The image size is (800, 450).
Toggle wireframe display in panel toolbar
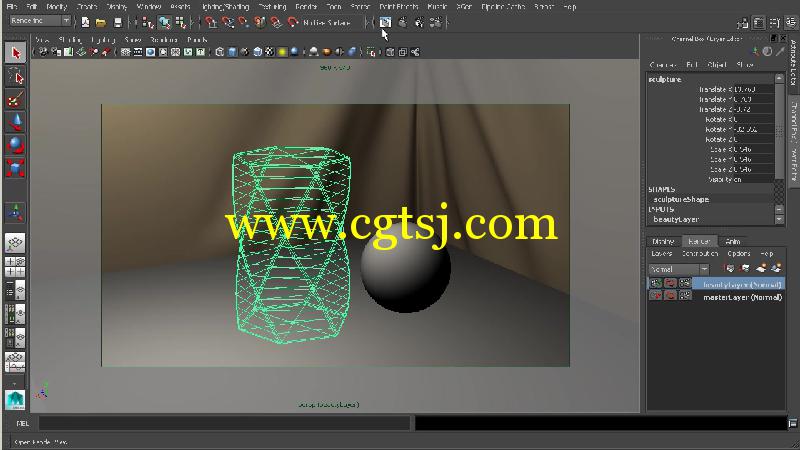[219, 52]
